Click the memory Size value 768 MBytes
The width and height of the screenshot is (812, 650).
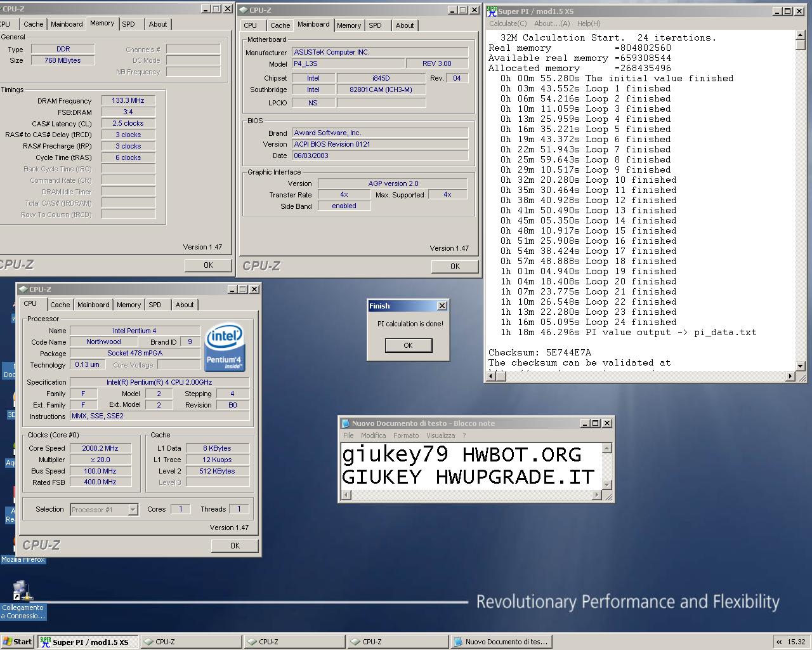(63, 60)
